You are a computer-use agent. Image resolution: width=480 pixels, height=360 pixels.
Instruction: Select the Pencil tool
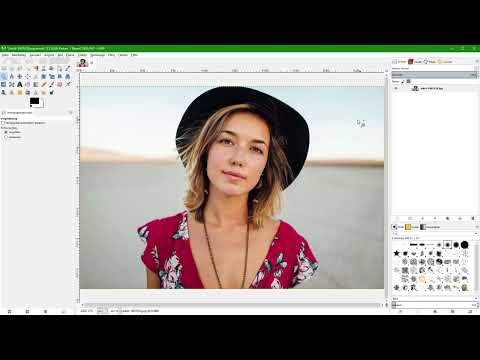tap(44, 84)
